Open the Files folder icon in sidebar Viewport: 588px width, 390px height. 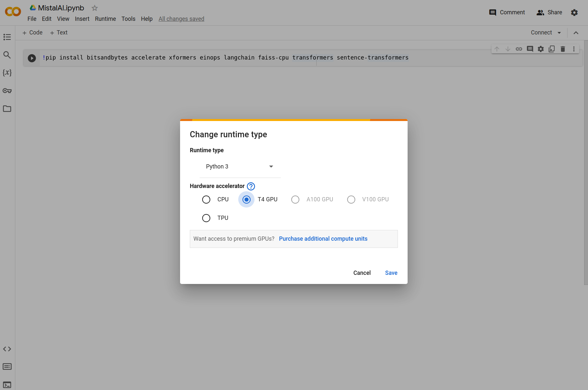7,109
